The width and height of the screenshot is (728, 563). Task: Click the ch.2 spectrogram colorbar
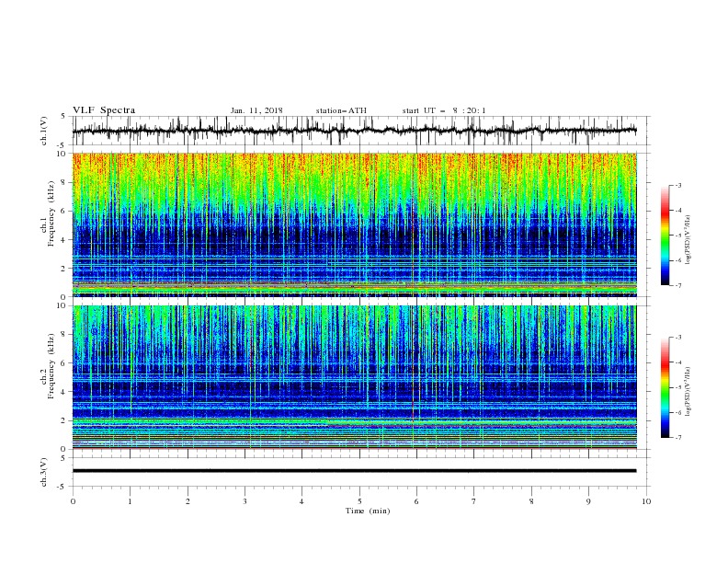click(x=665, y=387)
